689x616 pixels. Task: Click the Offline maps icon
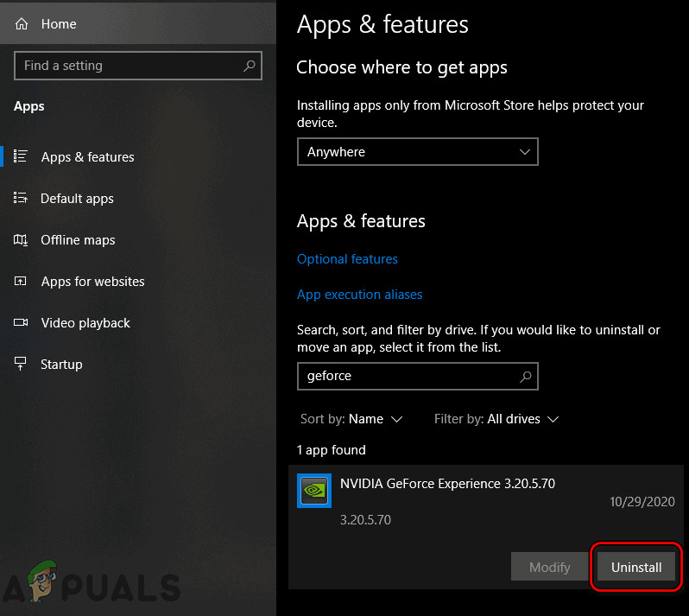click(21, 239)
